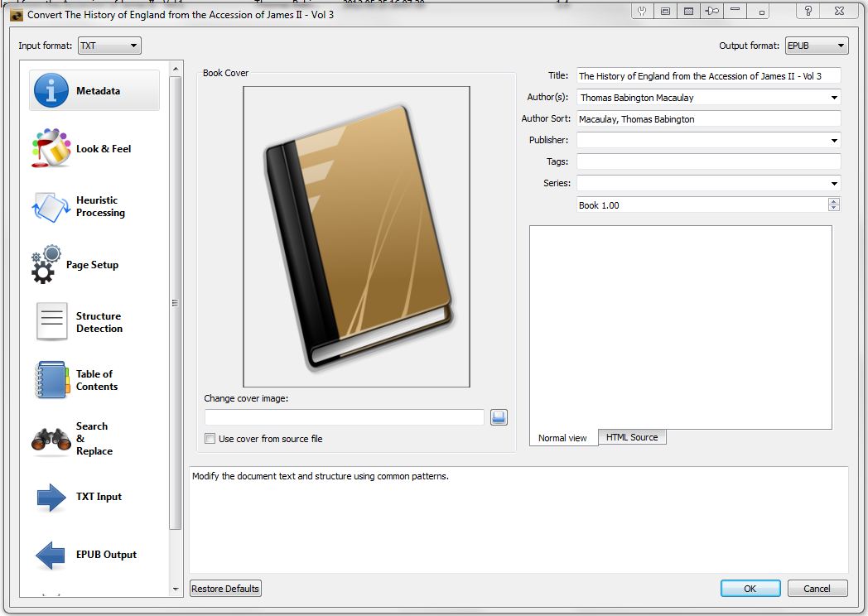Expand the Author(s) dropdown list
This screenshot has height=616, width=868.
click(833, 98)
